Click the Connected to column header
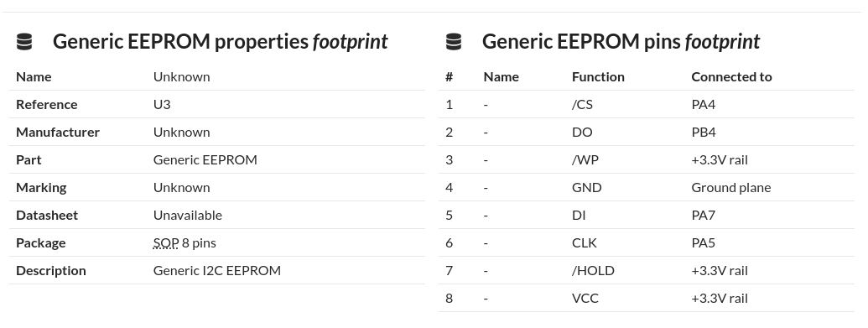The image size is (868, 328). click(731, 76)
